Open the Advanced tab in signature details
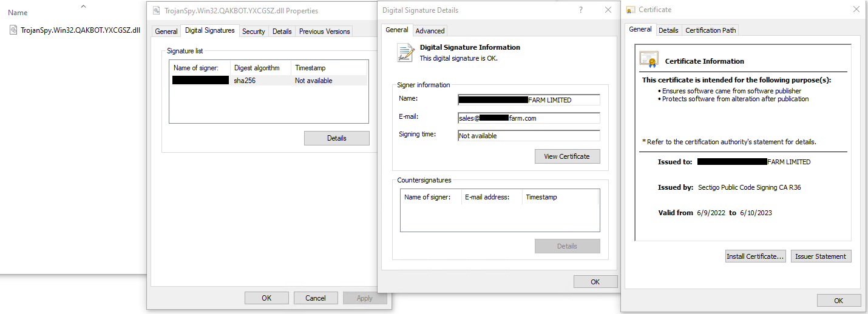The image size is (868, 314). (x=430, y=30)
